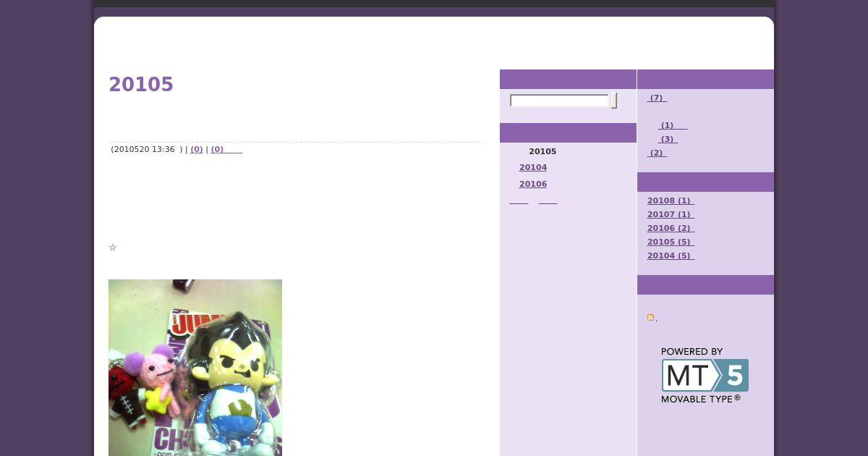Open the orange RSS feed icon
The height and width of the screenshot is (456, 868).
point(650,318)
